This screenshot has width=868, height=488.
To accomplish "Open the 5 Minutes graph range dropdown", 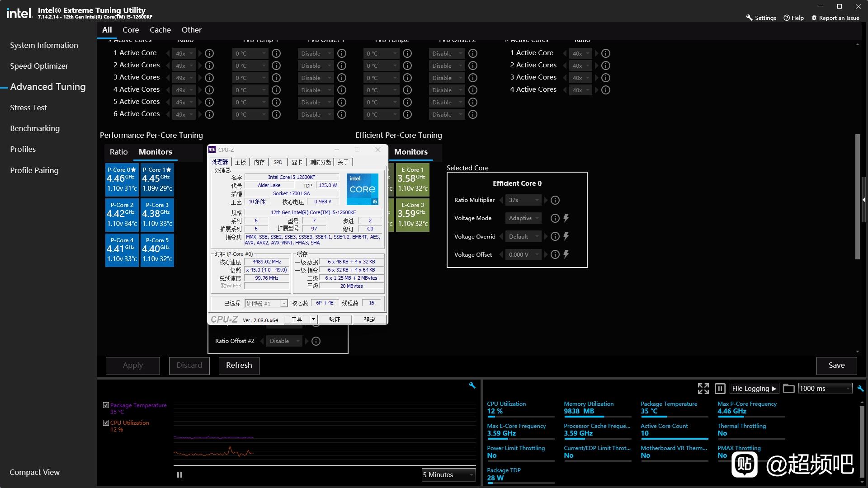I will click(x=448, y=475).
